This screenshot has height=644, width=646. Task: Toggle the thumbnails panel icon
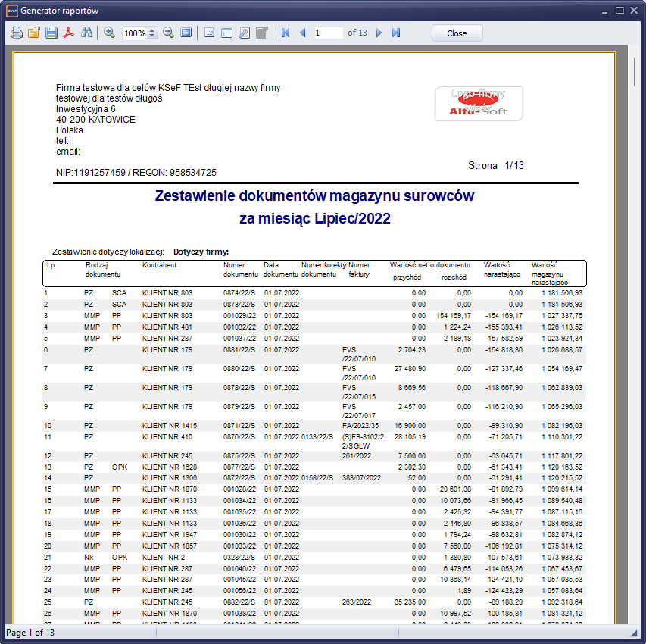coord(226,33)
